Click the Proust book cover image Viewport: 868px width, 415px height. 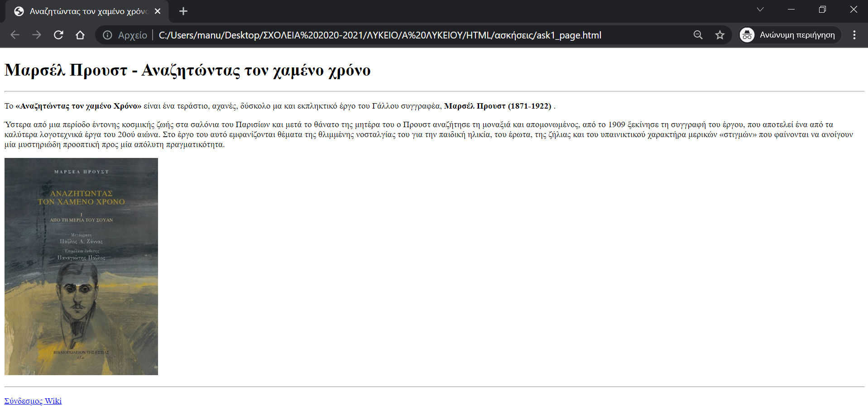coord(82,266)
